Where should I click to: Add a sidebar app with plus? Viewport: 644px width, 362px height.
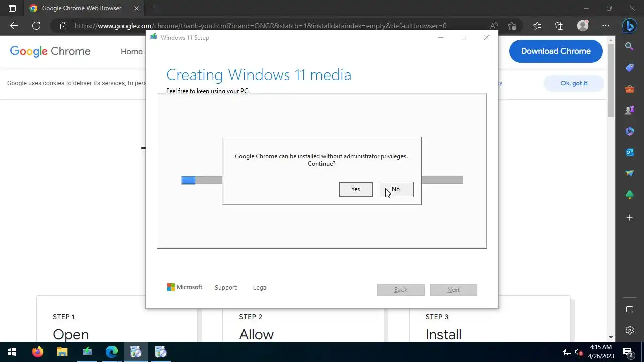click(629, 218)
